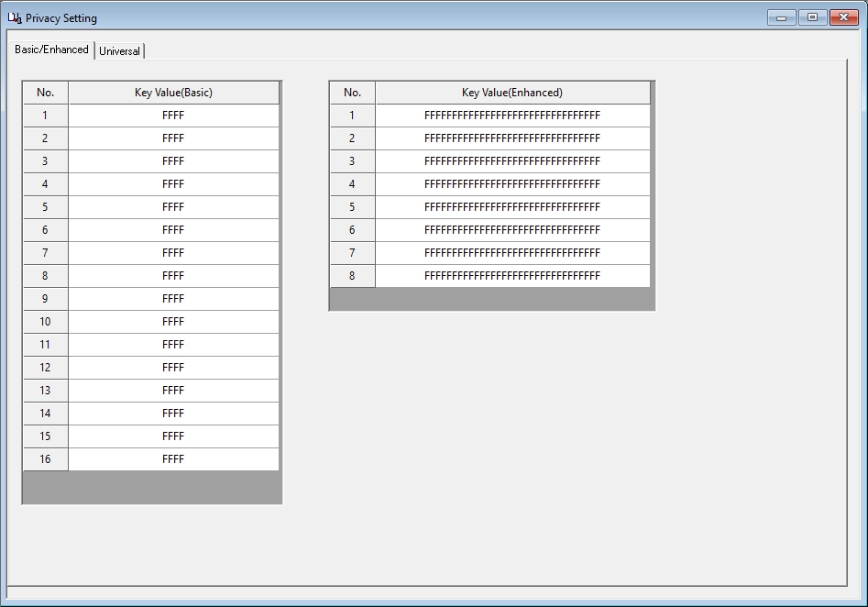868x607 pixels.
Task: Select row number 12 in the Basic table
Action: pos(45,367)
